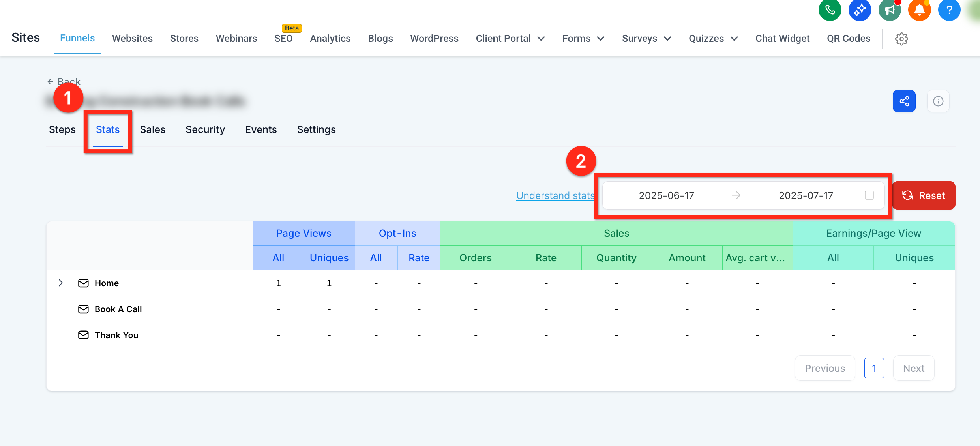Viewport: 980px width, 446px height.
Task: Open the Client Portal dropdown
Action: coord(510,39)
